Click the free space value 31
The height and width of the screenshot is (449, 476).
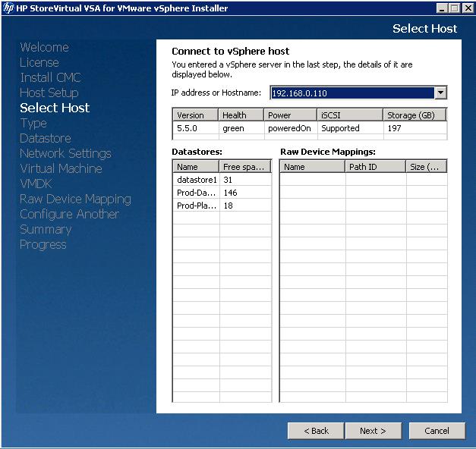coord(228,180)
